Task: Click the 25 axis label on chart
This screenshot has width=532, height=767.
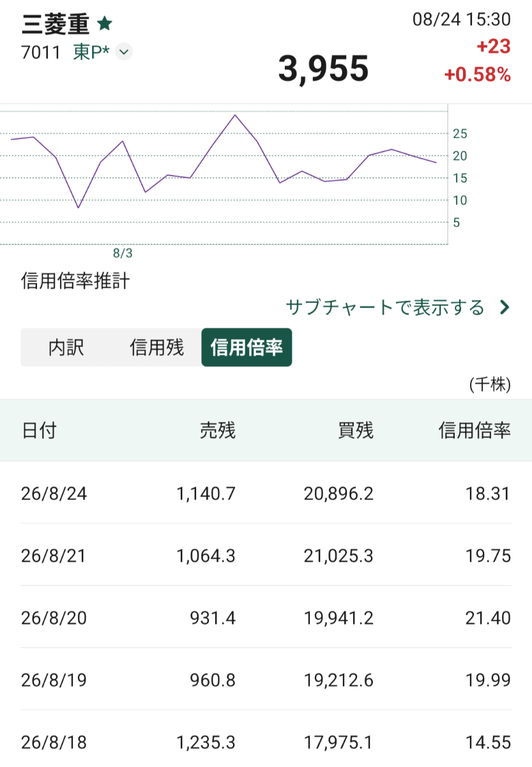Action: (460, 134)
